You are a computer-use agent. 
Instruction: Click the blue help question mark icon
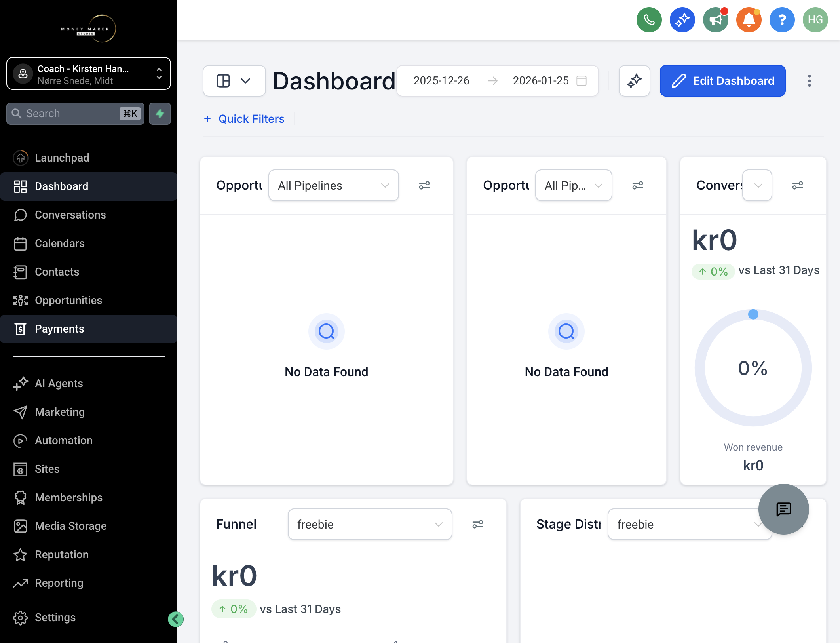coord(782,20)
